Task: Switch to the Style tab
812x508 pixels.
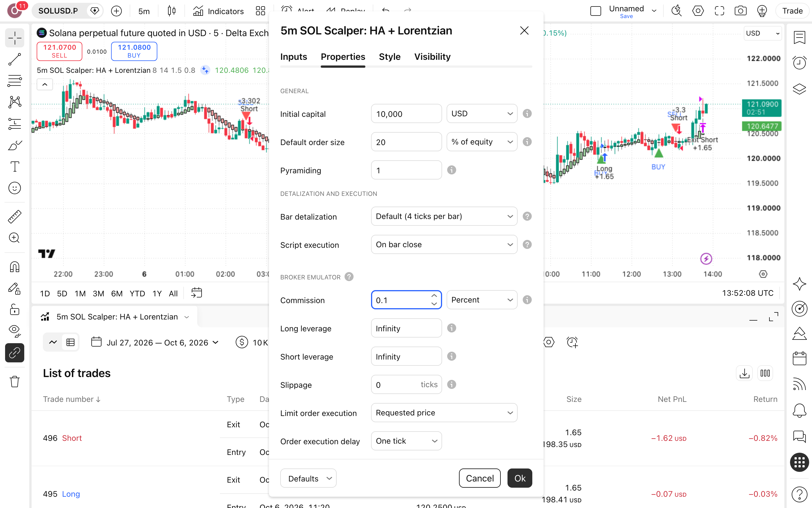Action: [x=390, y=56]
